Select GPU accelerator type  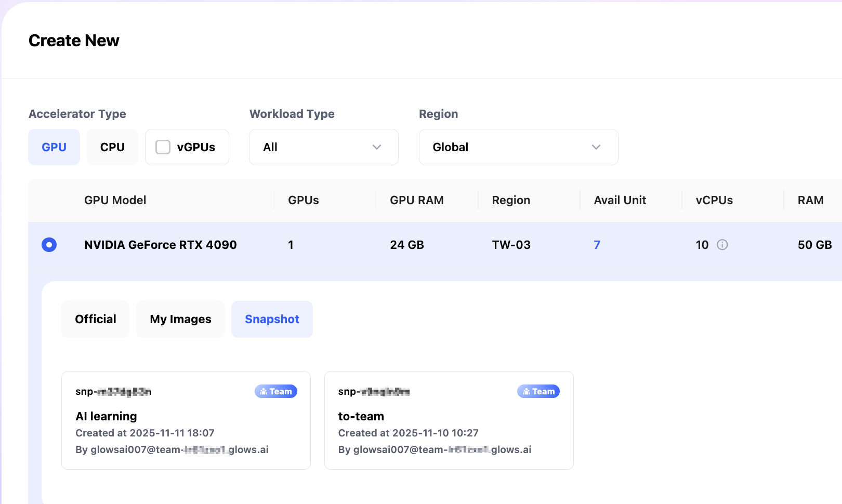click(x=54, y=147)
